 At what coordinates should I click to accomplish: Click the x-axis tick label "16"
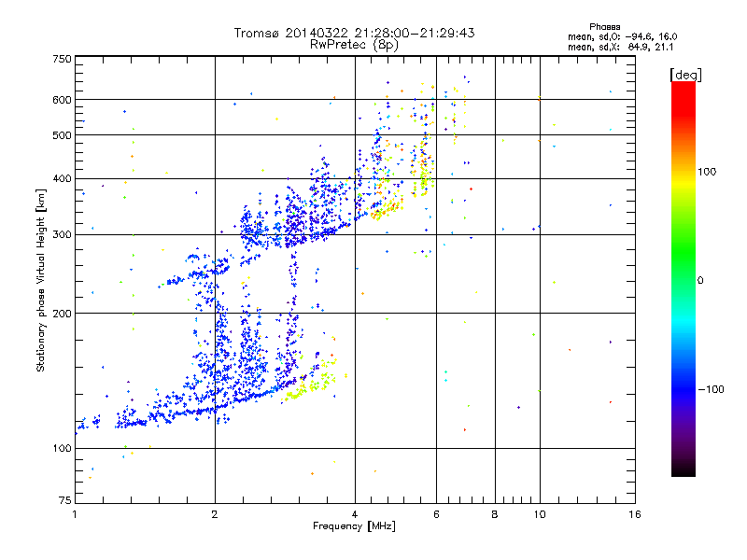tap(635, 514)
